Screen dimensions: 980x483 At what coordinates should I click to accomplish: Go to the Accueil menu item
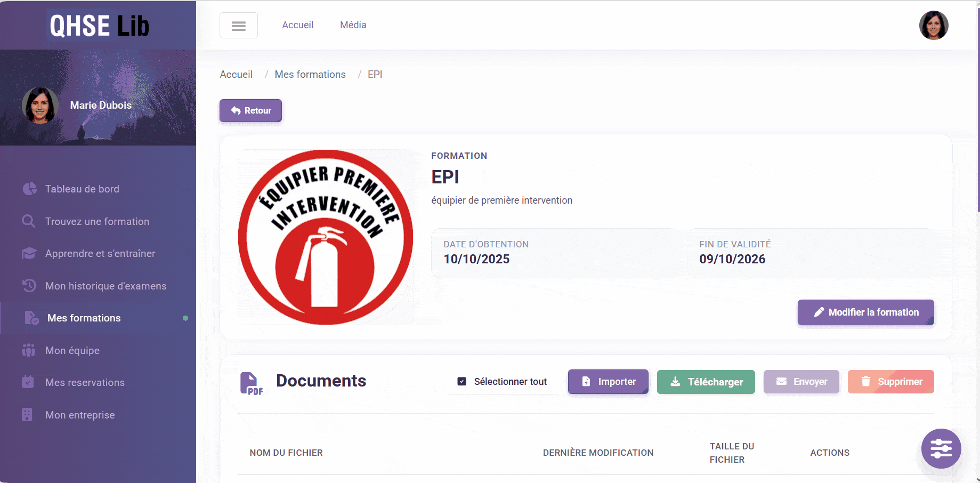[298, 25]
